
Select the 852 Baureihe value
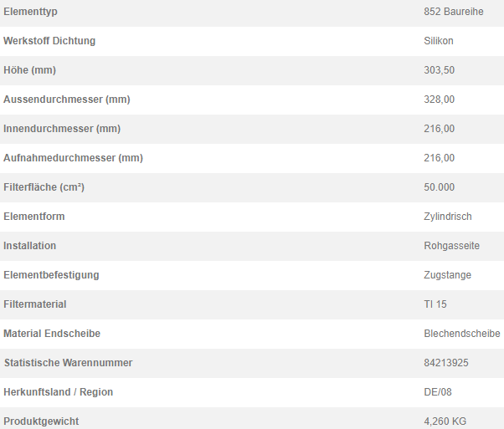(x=454, y=12)
